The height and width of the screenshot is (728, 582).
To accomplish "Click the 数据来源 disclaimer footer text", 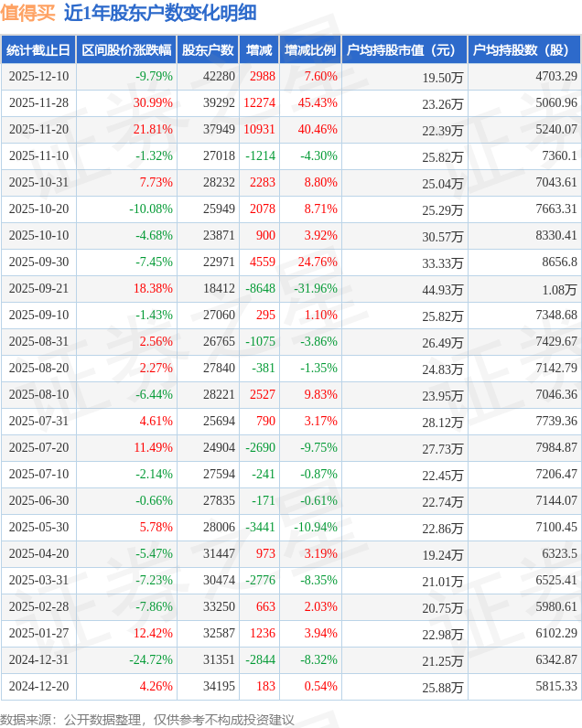I will click(x=147, y=719).
